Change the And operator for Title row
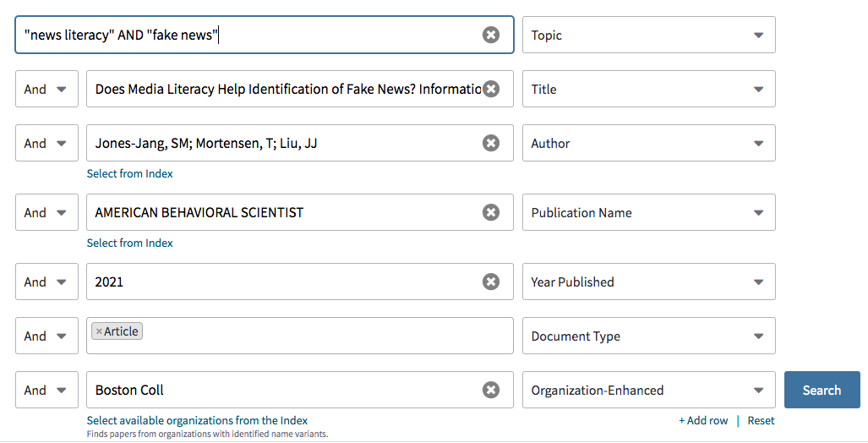Viewport: 868px width, 443px height. tap(46, 89)
